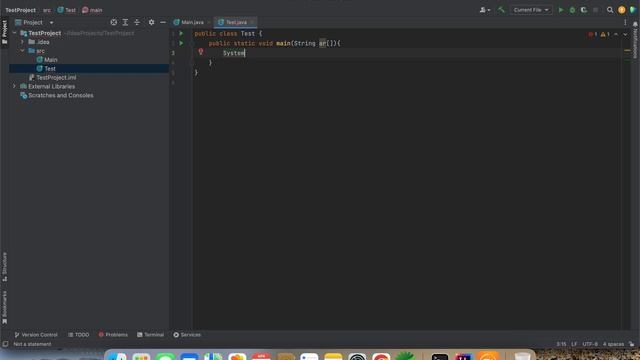Toggle the Structure side tool window
The height and width of the screenshot is (360, 640).
(4, 267)
